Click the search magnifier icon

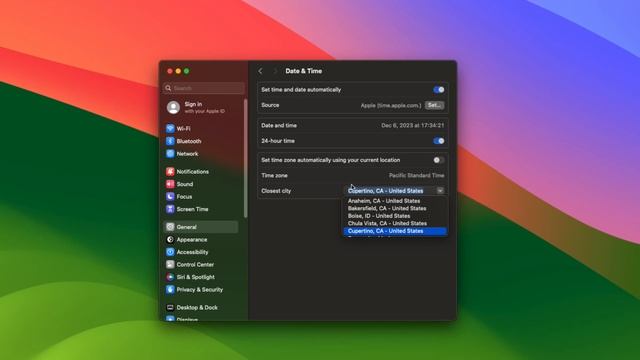click(168, 88)
